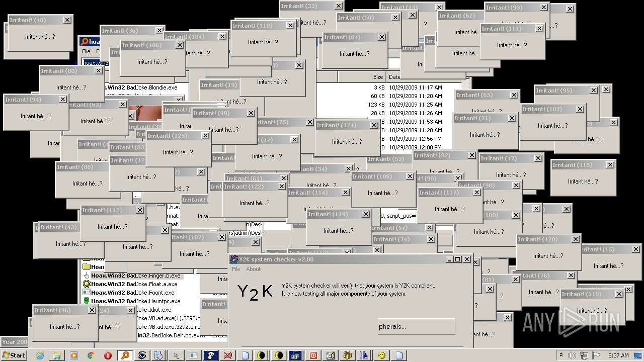The image size is (644, 362).
Task: Select Hoax.Win32.BadJoke.Foont.exe file
Action: coord(132,293)
